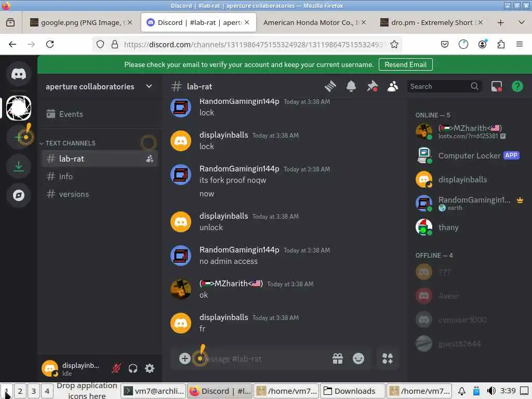Focus the Discord Search field
532x399 pixels.
click(444, 87)
